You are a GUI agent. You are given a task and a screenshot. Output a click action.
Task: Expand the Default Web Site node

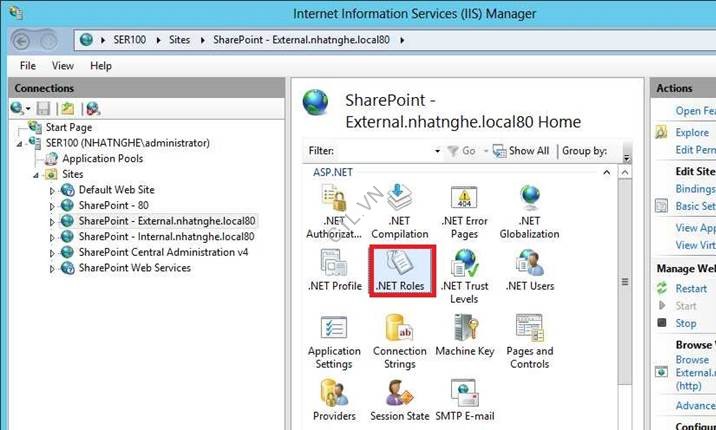click(52, 191)
